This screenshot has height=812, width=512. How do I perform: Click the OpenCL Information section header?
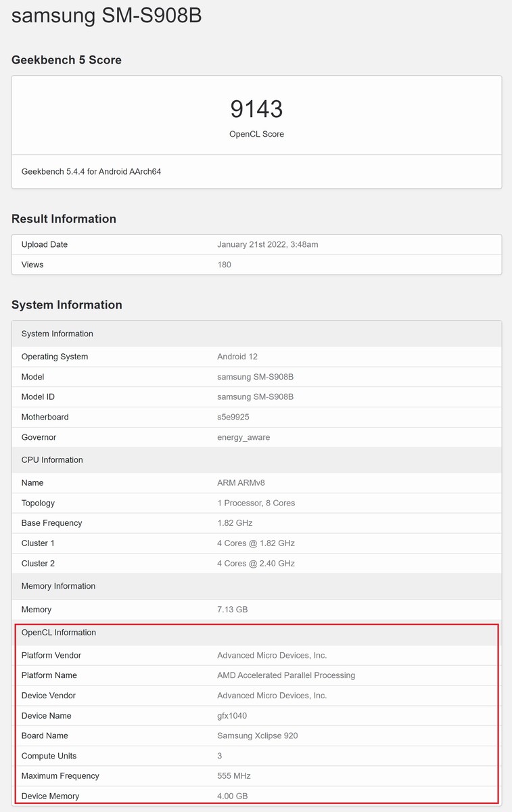pos(256,633)
